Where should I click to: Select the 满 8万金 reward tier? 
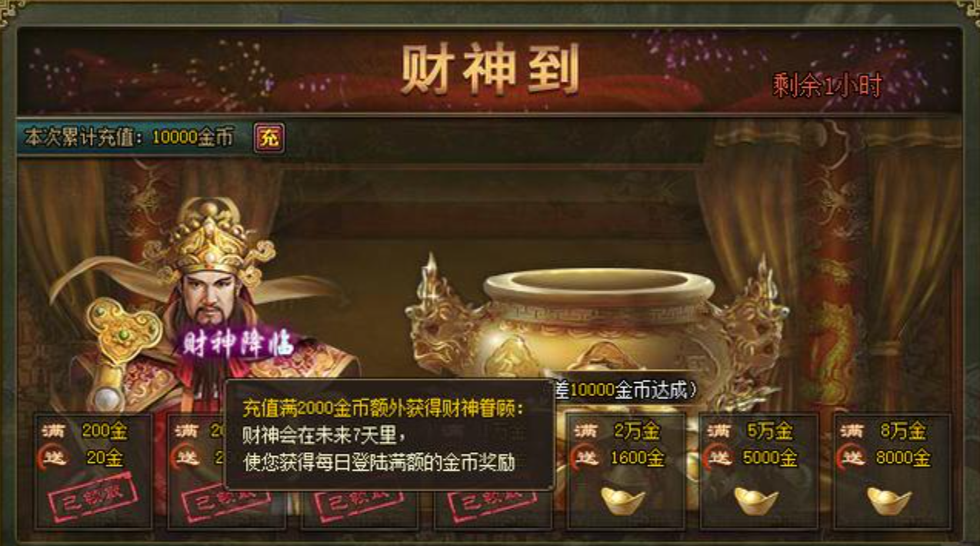click(892, 471)
